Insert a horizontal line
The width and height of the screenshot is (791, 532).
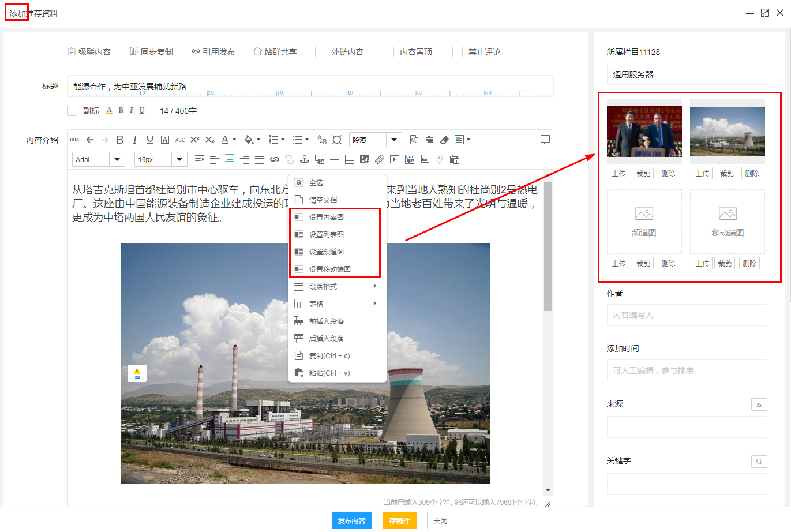(335, 159)
